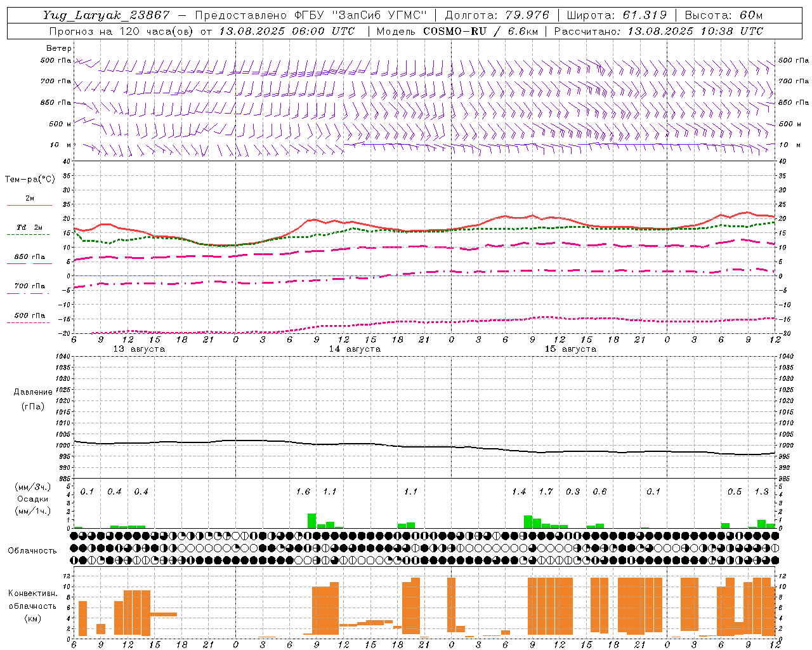Click the (гПа) unit label under Давление
The height and width of the screenshot is (650, 812).
point(33,406)
